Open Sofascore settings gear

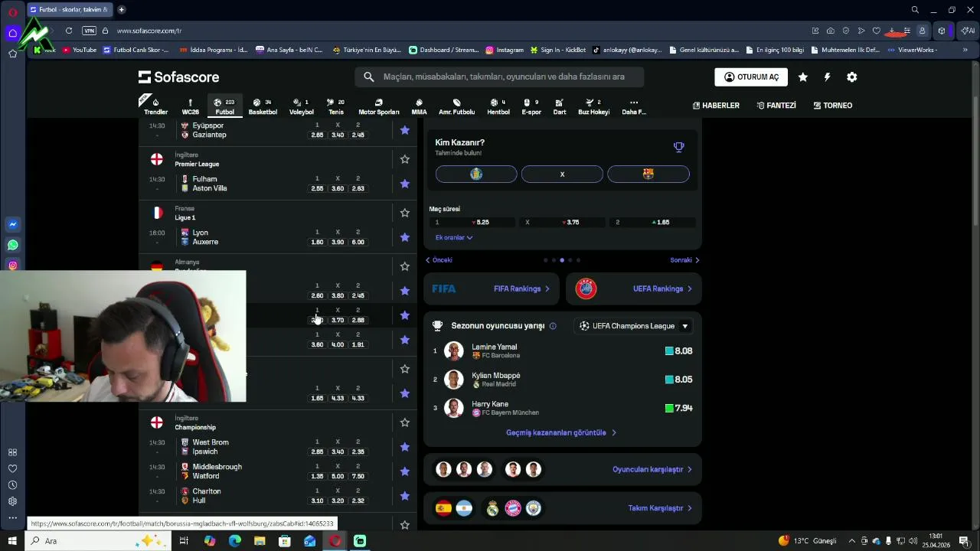tap(851, 77)
